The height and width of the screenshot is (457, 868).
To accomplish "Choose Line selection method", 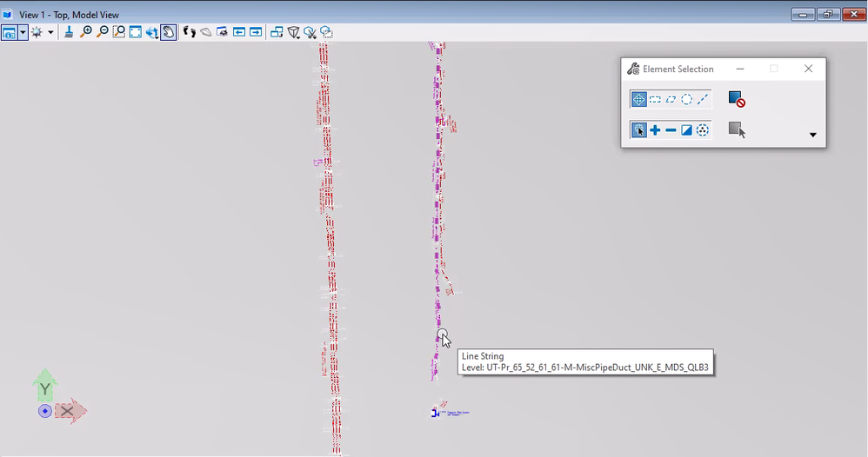I will (x=703, y=100).
